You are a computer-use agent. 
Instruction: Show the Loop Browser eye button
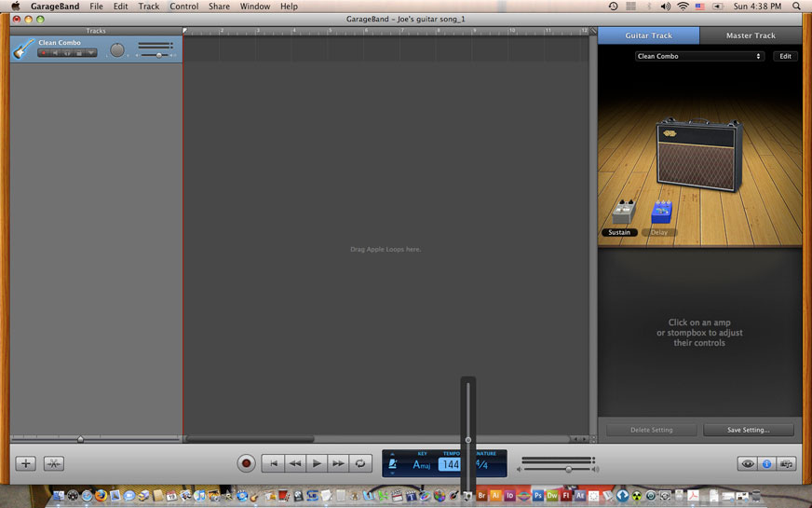(747, 463)
